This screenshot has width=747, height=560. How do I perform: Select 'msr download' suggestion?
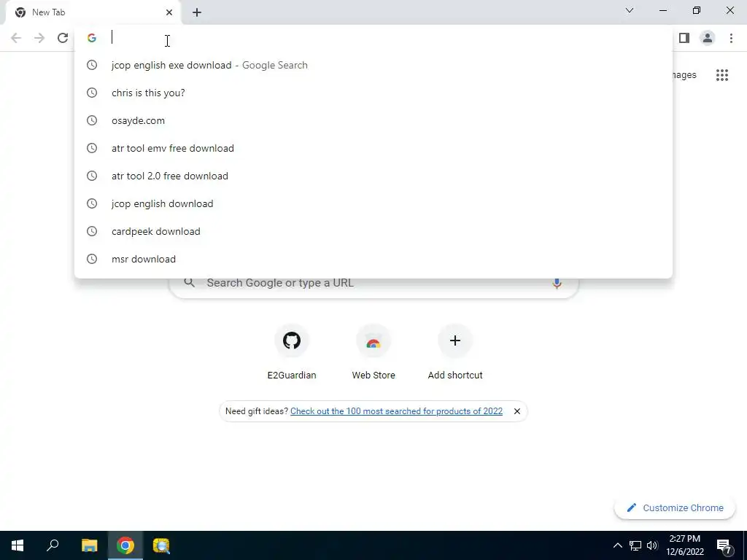click(x=373, y=259)
